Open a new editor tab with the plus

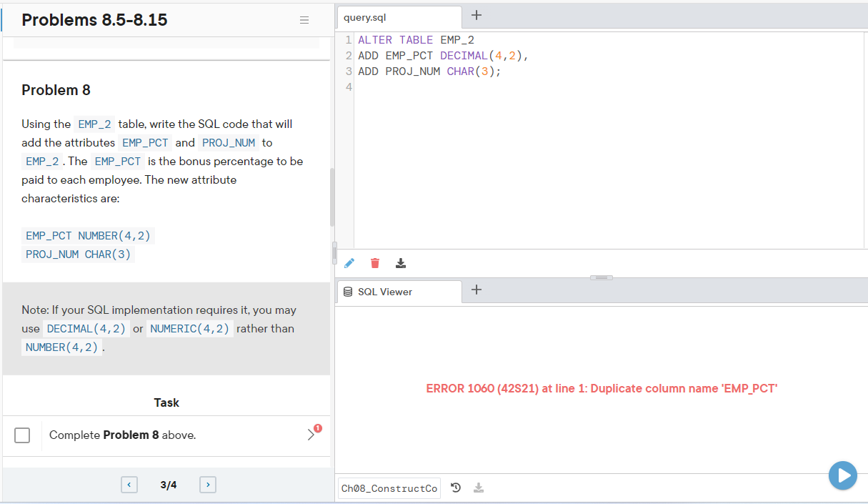coord(477,14)
